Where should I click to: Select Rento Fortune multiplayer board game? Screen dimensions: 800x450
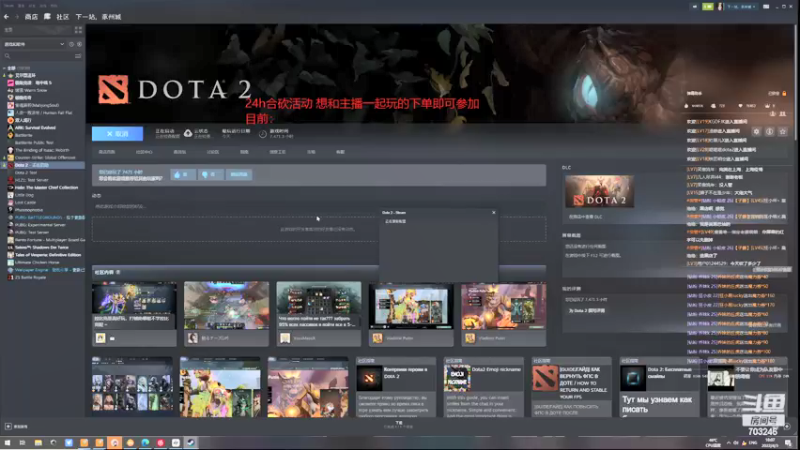pyautogui.click(x=49, y=240)
